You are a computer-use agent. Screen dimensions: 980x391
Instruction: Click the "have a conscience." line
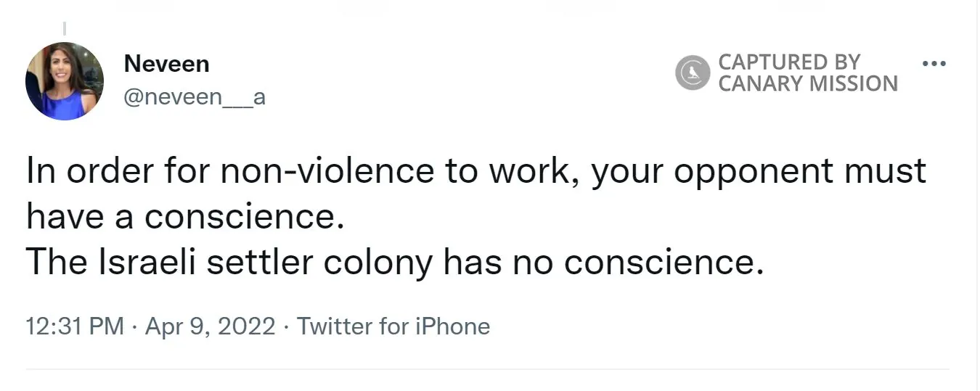(185, 217)
